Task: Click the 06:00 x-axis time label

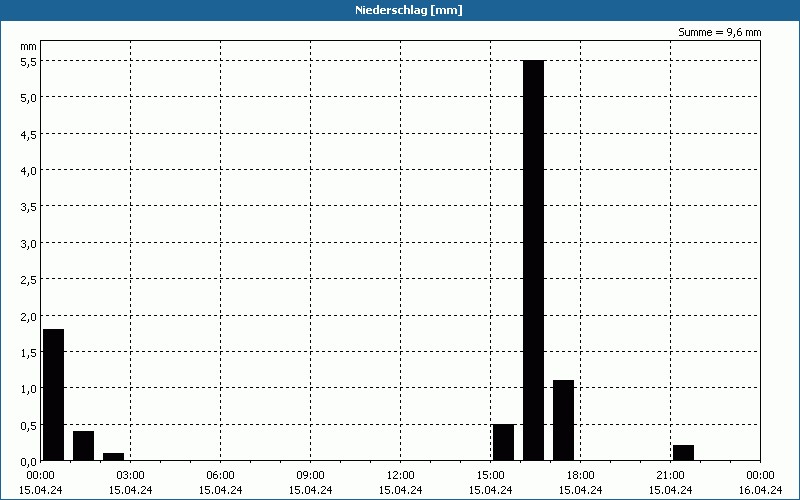Action: [220, 476]
